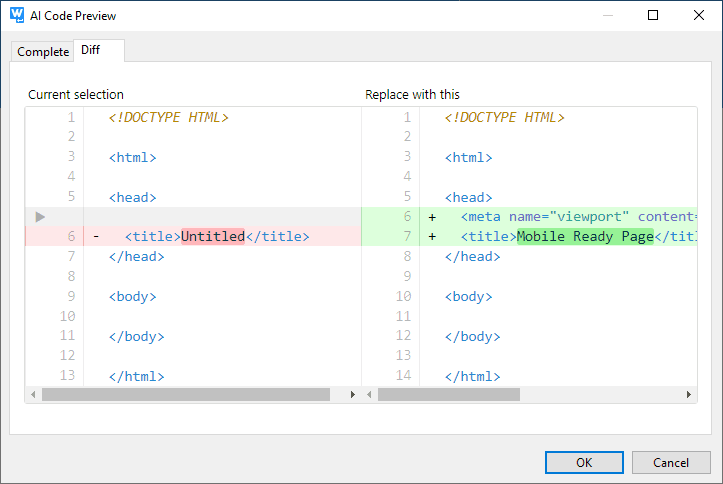Screen dimensions: 723x484
Task: Click the gray arrow diff marker in left pane
Action: pos(40,217)
